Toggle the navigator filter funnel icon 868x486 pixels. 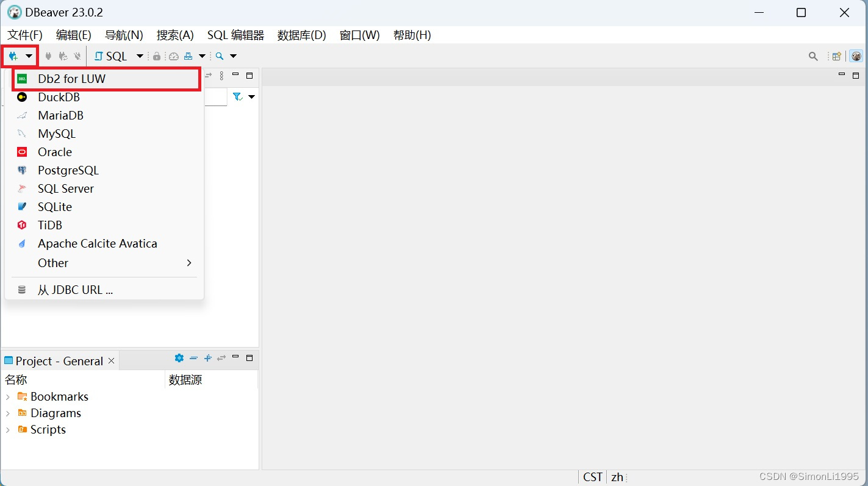pyautogui.click(x=238, y=97)
